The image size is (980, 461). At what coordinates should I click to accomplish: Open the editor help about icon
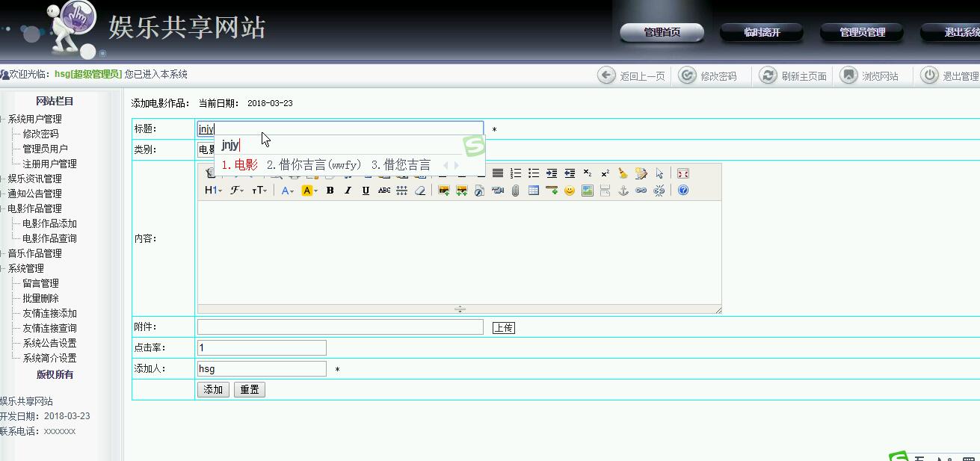(683, 191)
